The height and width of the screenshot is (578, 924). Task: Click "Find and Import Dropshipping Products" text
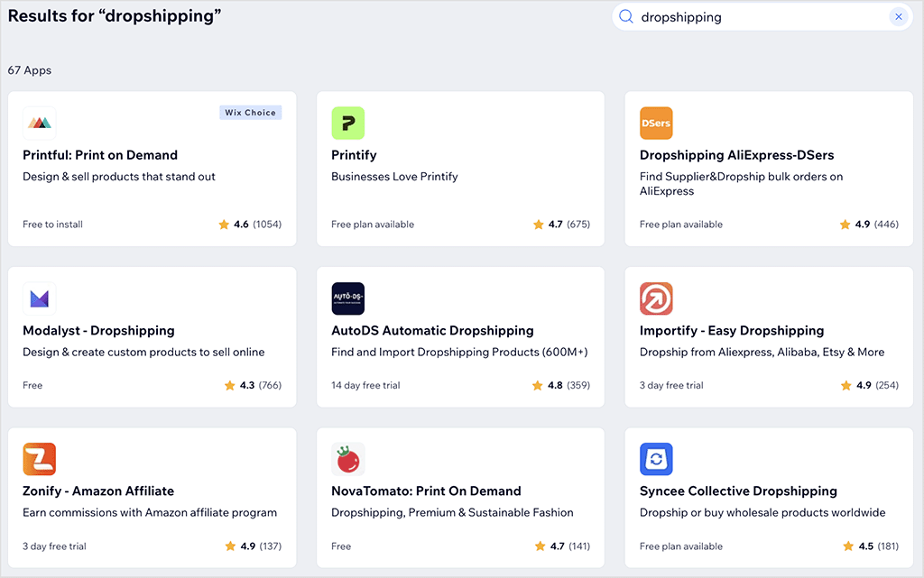point(459,352)
